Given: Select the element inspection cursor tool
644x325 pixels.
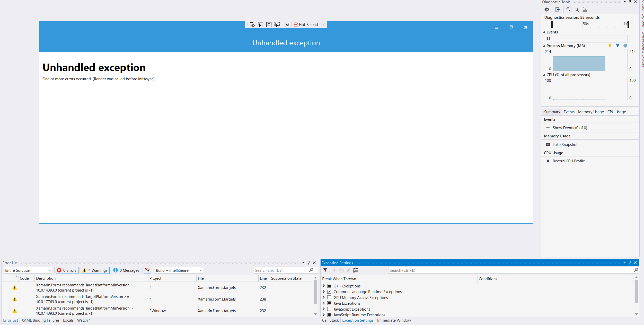Looking at the screenshot, I should 260,24.
